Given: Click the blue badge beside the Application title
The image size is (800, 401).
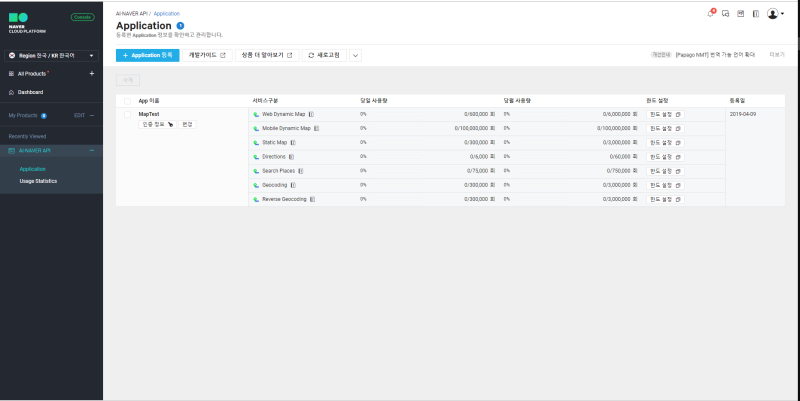Looking at the screenshot, I should (180, 26).
